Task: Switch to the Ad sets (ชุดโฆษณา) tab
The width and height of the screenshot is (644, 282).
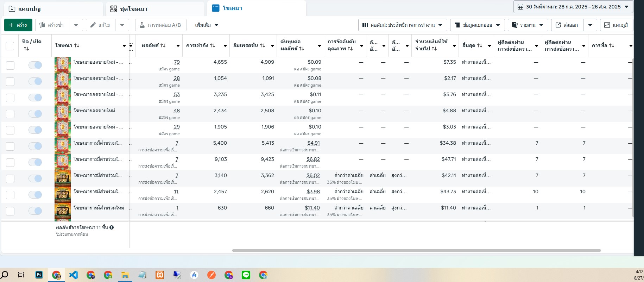Action: click(x=154, y=9)
